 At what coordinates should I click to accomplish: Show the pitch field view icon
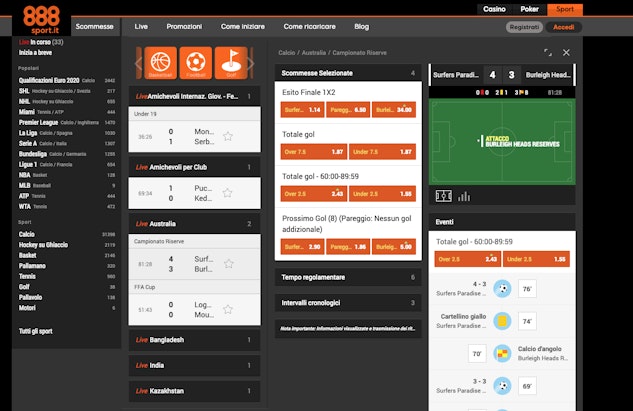[x=444, y=196]
